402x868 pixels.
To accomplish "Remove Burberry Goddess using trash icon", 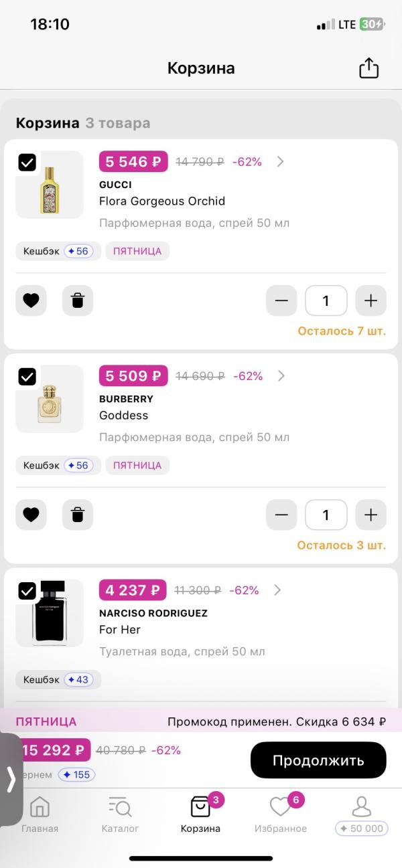I will click(x=78, y=515).
